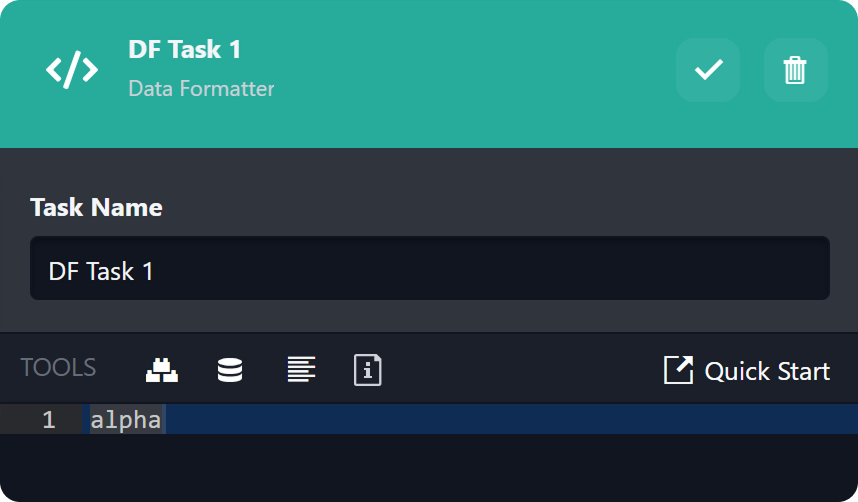Click the highlighted blank space after "alpha"
This screenshot has height=502, width=858.
(500, 420)
